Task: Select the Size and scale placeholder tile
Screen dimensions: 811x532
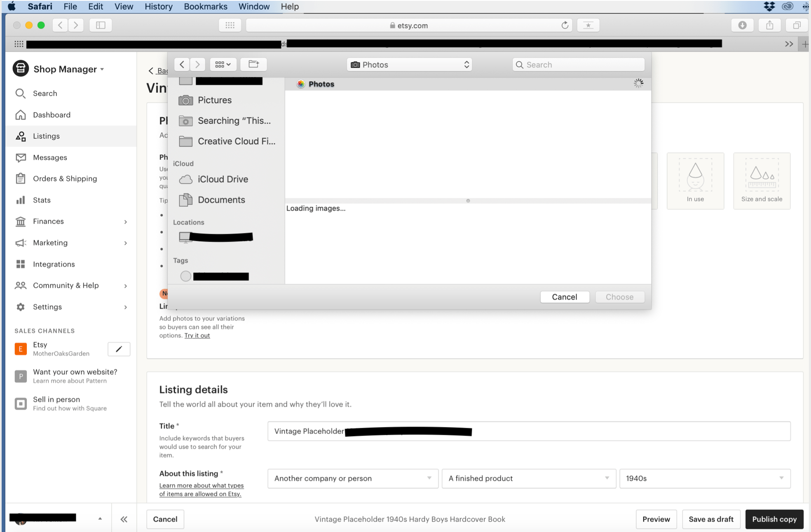Action: [x=761, y=181]
